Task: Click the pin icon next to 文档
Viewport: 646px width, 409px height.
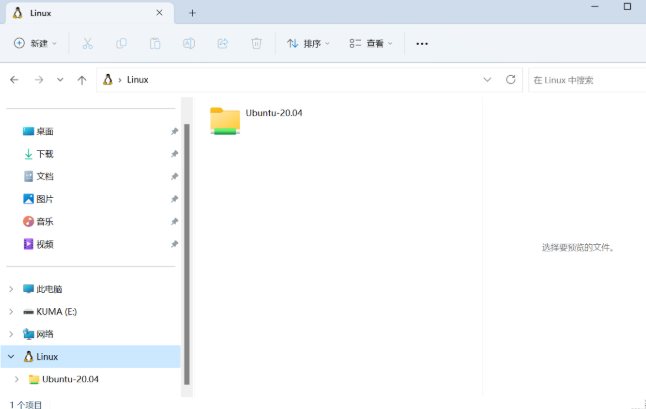Action: [x=174, y=176]
